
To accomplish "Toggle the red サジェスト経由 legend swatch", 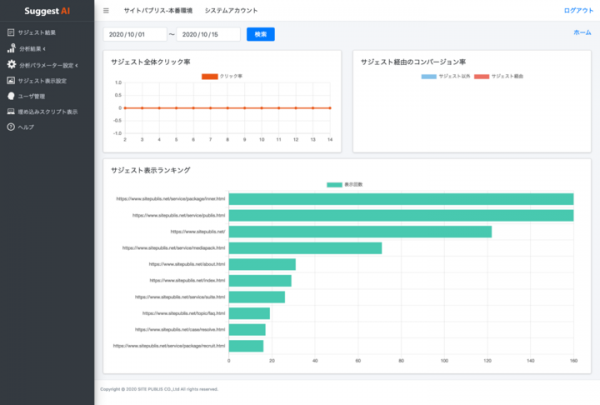I will click(481, 76).
